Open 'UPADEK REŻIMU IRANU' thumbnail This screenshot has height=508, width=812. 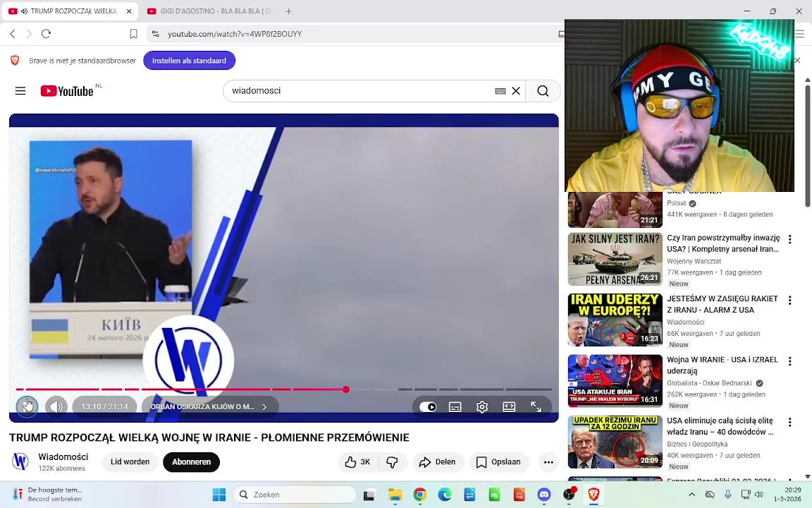pyautogui.click(x=615, y=442)
